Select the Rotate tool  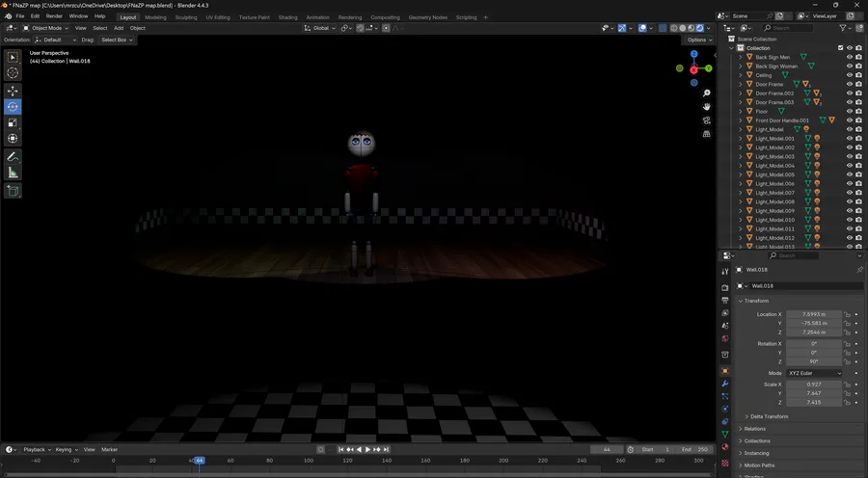(13, 107)
